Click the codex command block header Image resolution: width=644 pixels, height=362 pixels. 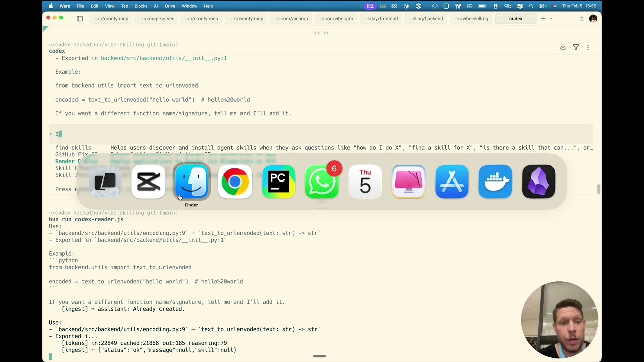pyautogui.click(x=57, y=51)
